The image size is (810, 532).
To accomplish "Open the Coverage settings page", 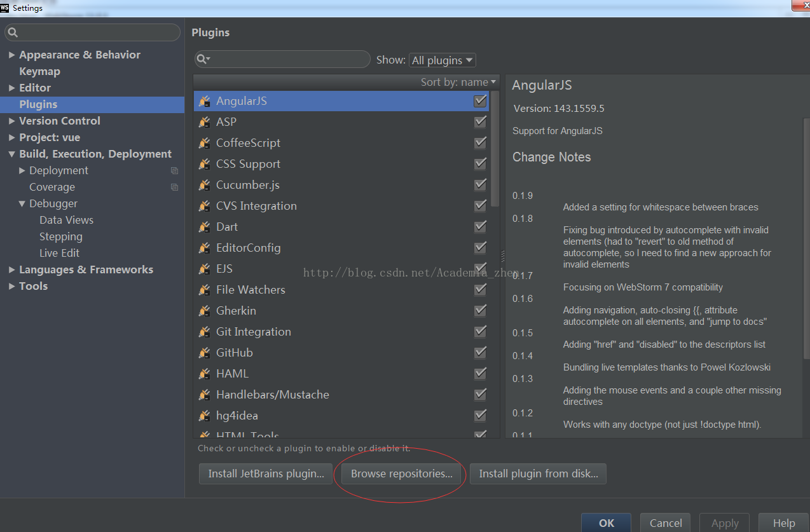I will [52, 187].
